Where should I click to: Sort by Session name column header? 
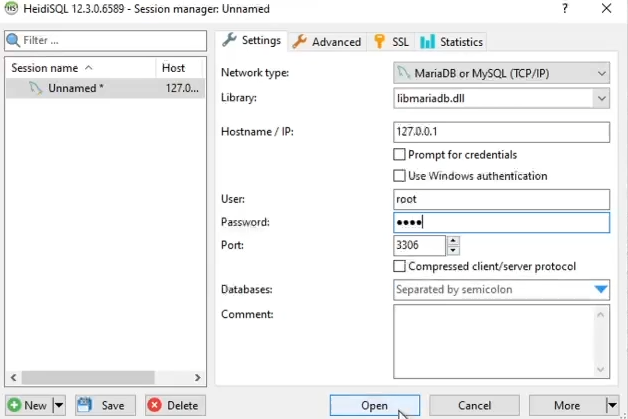pos(80,68)
